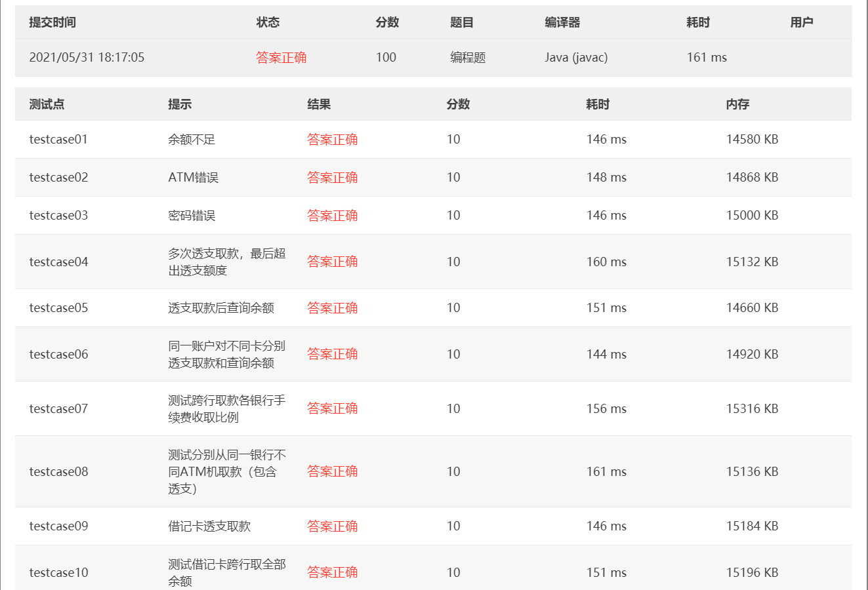Select the testcase06 row label
This screenshot has width=868, height=590.
coord(58,355)
